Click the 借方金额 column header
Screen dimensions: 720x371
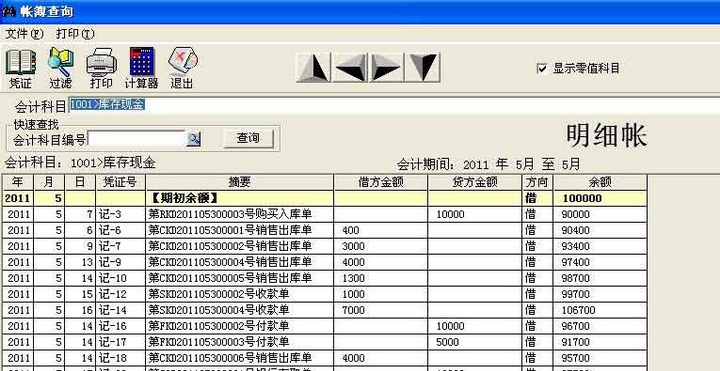tap(381, 182)
